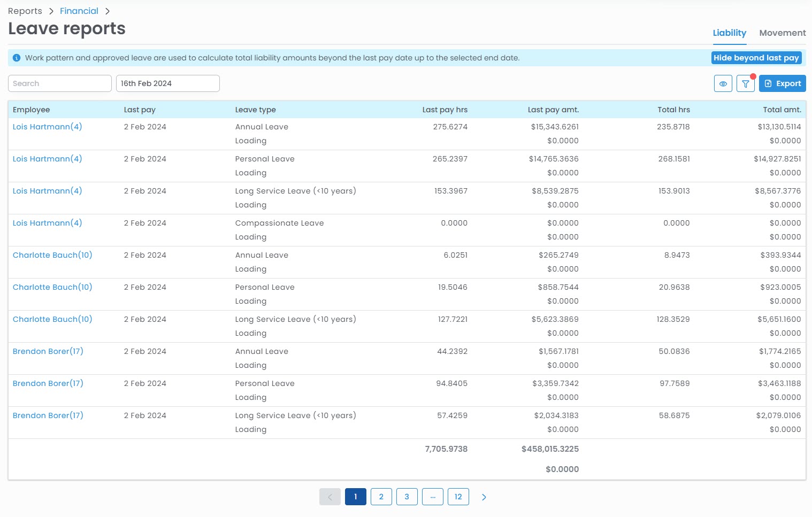
Task: Switch to the Movement tab
Action: pos(782,33)
